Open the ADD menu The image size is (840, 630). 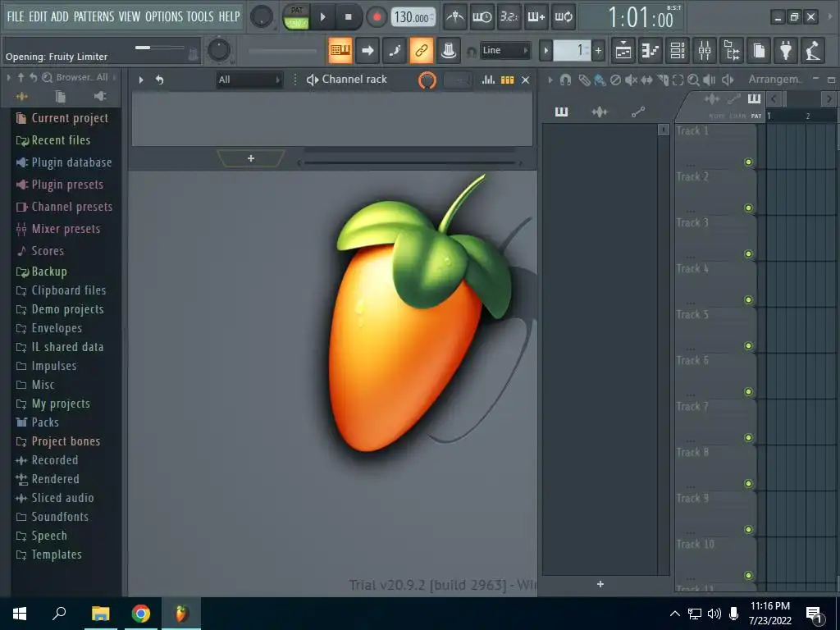point(59,16)
